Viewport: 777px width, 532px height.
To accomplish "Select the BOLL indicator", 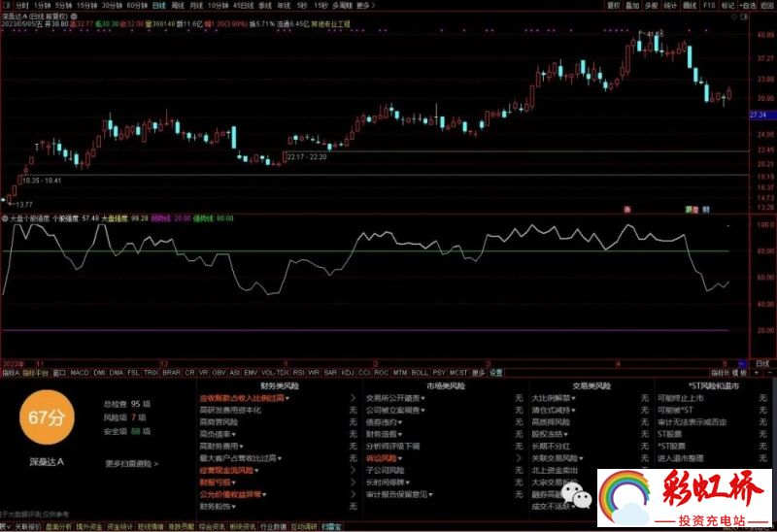I will pos(420,373).
